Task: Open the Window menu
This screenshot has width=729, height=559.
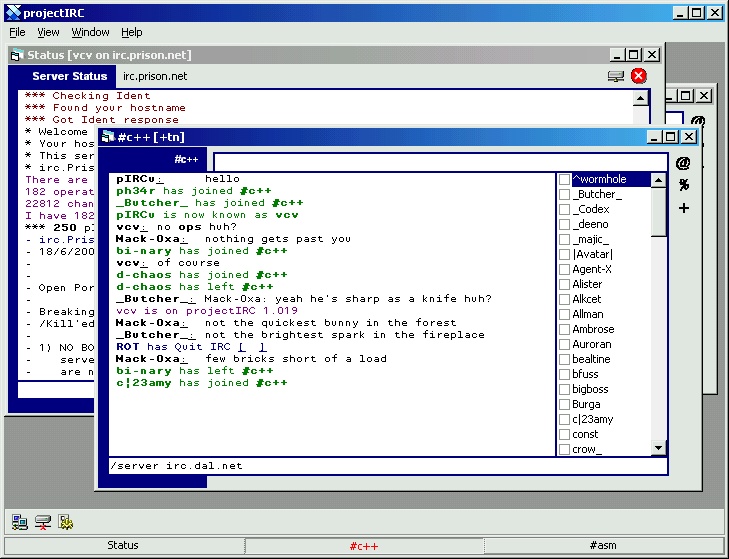Action: [x=90, y=32]
